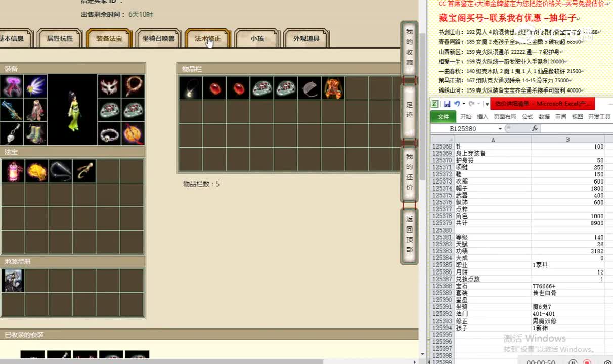Image resolution: width=613 pixels, height=364 pixels.
Task: Click the boots equipment icon
Action: coord(35,133)
